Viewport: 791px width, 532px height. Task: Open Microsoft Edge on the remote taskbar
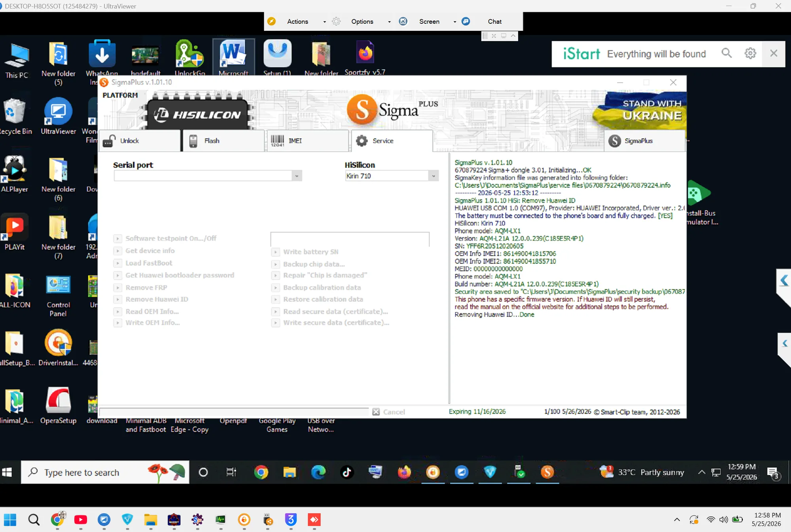coord(318,472)
